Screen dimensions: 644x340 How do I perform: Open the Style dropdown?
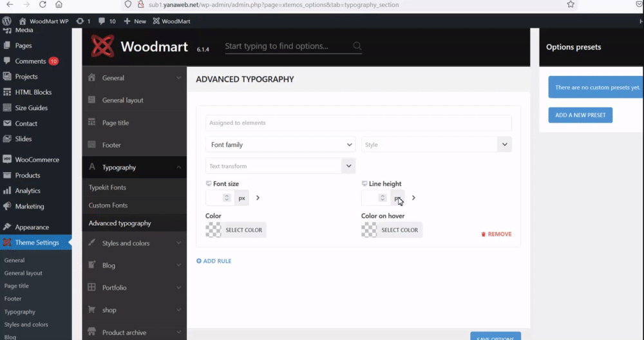(436, 144)
